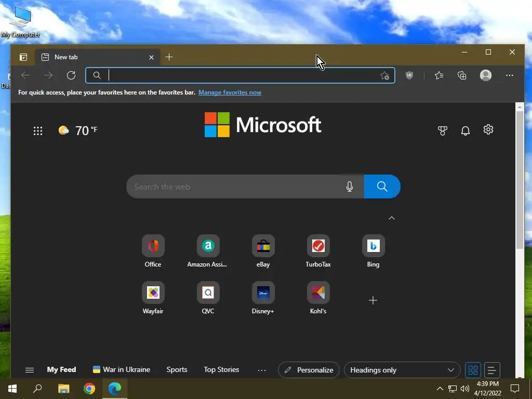This screenshot has height=399, width=532.
Task: Open the Amazon Assistant quick link
Action: (208, 251)
